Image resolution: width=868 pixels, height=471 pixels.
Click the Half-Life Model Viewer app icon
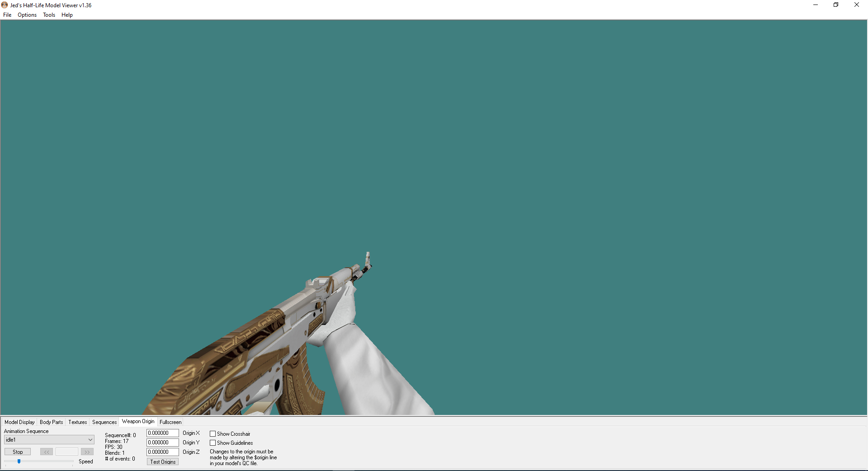coord(5,5)
